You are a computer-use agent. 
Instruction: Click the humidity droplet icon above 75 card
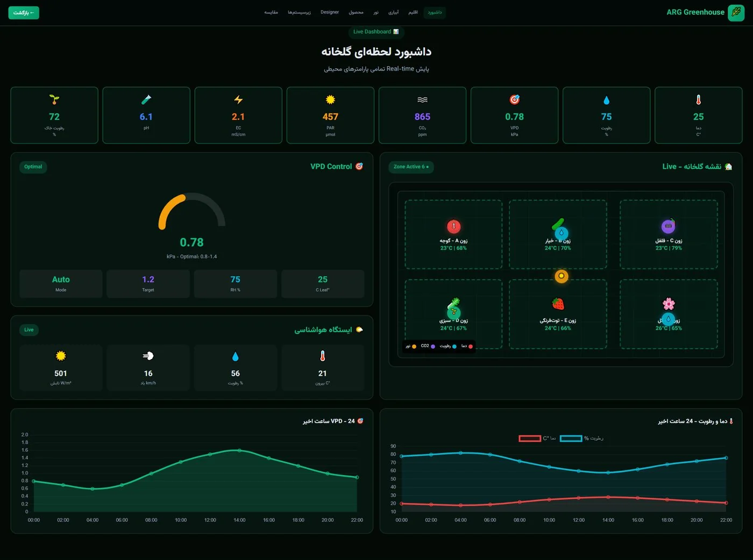[x=607, y=100]
